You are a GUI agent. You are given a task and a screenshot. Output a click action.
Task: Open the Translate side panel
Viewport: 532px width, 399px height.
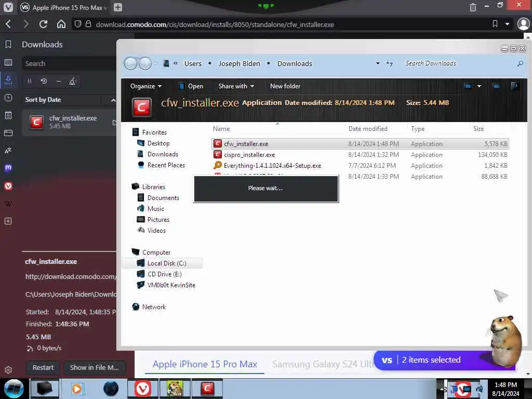[x=8, y=150]
